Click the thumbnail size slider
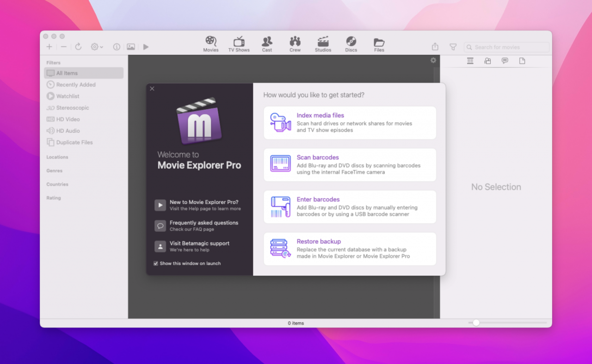Screen dimensions: 592x364 pyautogui.click(x=476, y=322)
